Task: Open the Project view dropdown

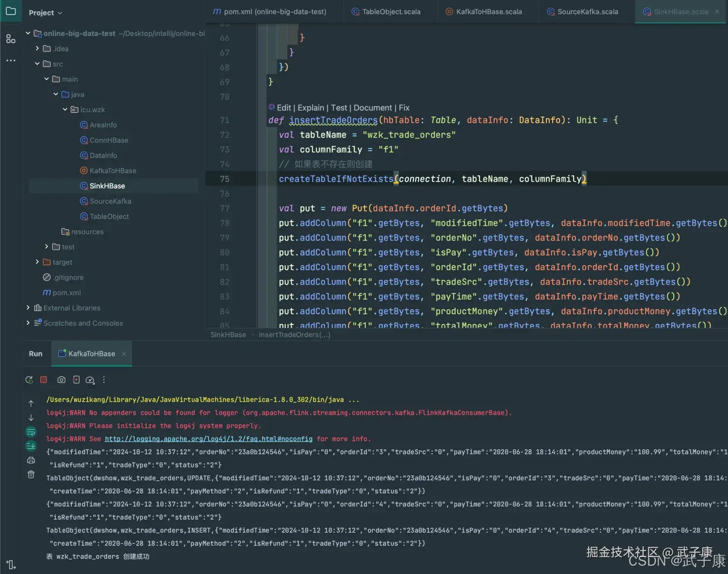Action: [x=46, y=13]
